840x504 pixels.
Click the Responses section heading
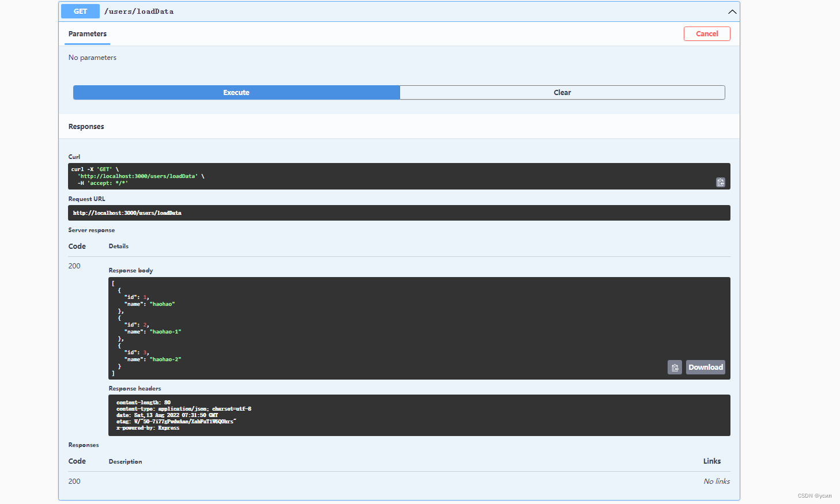click(x=86, y=127)
